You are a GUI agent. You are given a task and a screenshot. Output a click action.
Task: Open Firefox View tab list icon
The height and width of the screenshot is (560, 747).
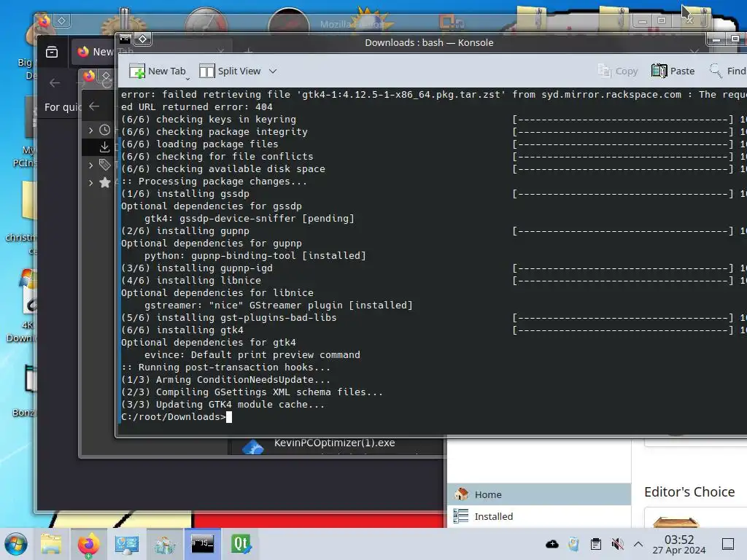point(52,52)
